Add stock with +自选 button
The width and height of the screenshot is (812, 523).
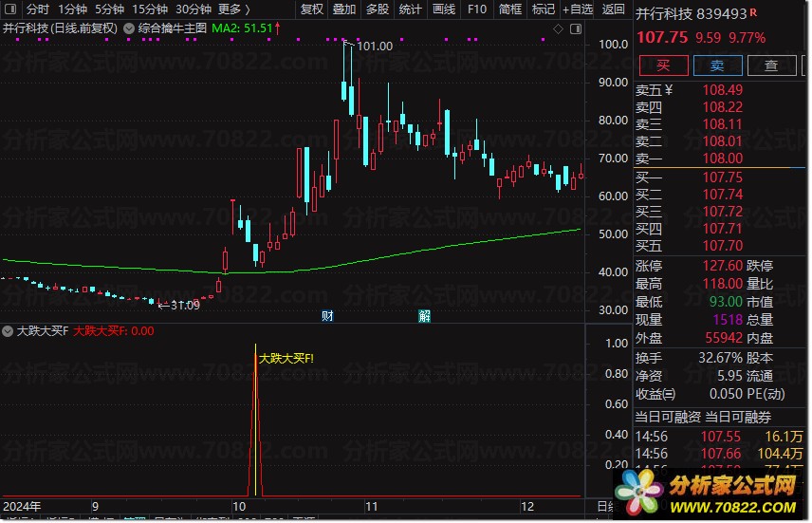click(x=578, y=9)
